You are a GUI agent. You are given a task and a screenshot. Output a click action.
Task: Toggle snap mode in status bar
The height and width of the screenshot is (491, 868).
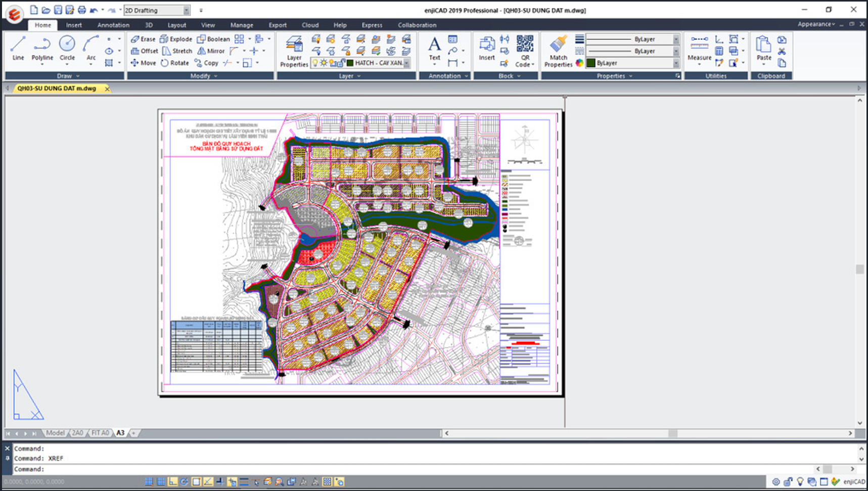point(149,482)
